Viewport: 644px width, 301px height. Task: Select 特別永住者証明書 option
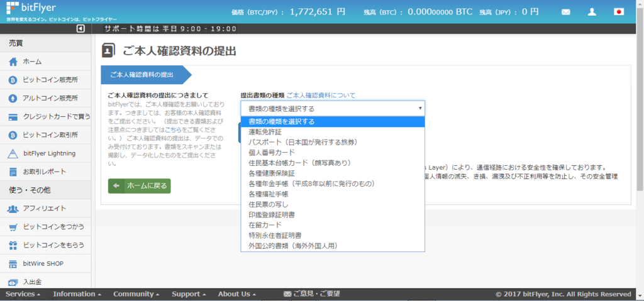(x=333, y=236)
